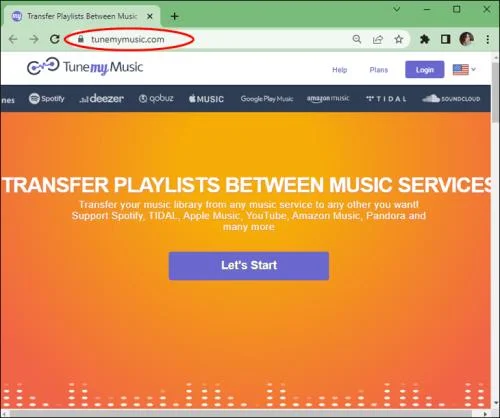Open the Chrome three-dot menu
The width and height of the screenshot is (500, 418).
[x=488, y=39]
